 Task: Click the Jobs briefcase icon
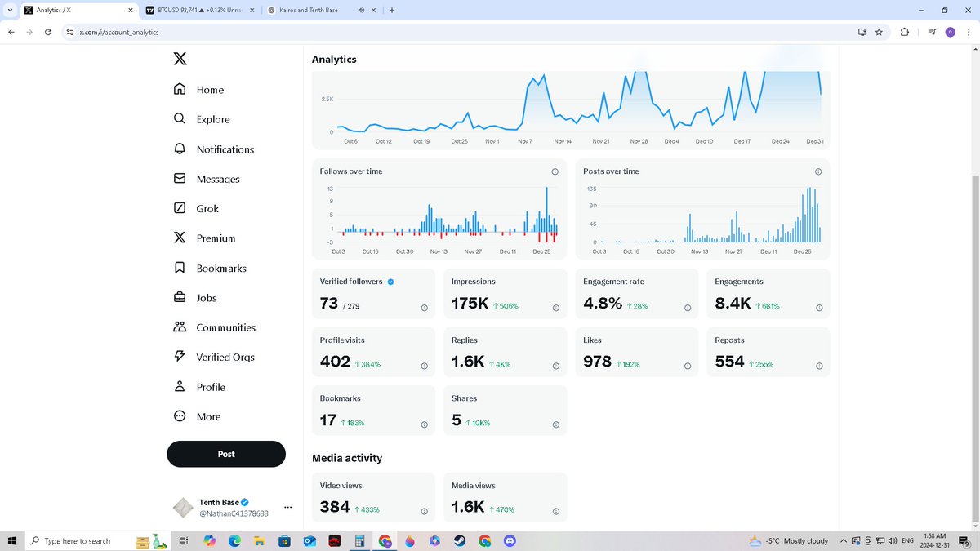(180, 298)
